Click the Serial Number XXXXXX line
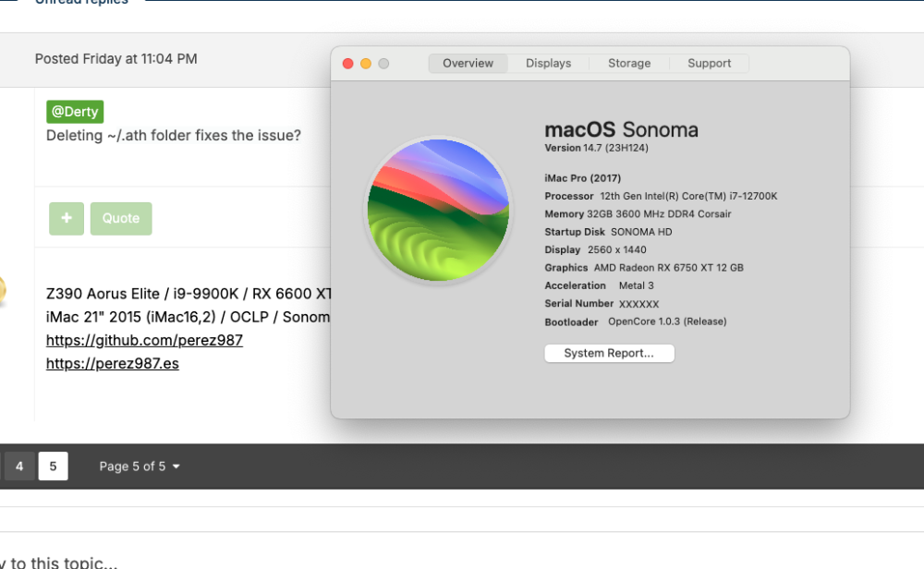This screenshot has width=924, height=569. click(602, 304)
